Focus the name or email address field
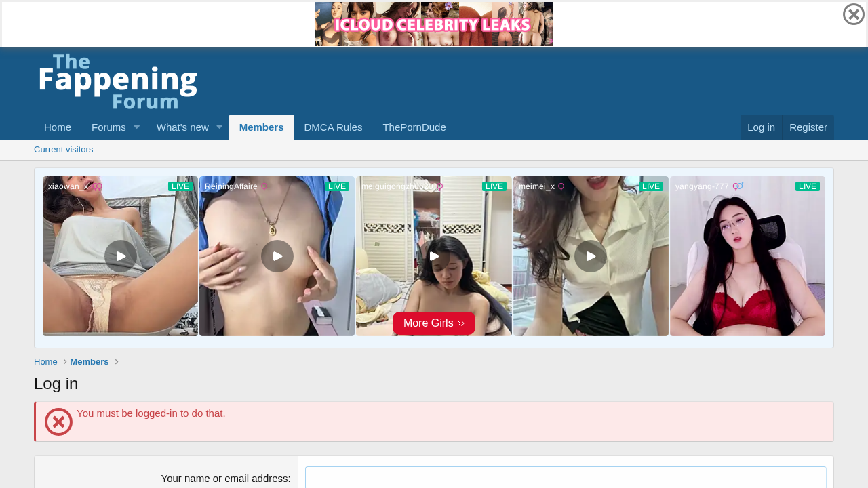This screenshot has height=488, width=868. pyautogui.click(x=566, y=477)
